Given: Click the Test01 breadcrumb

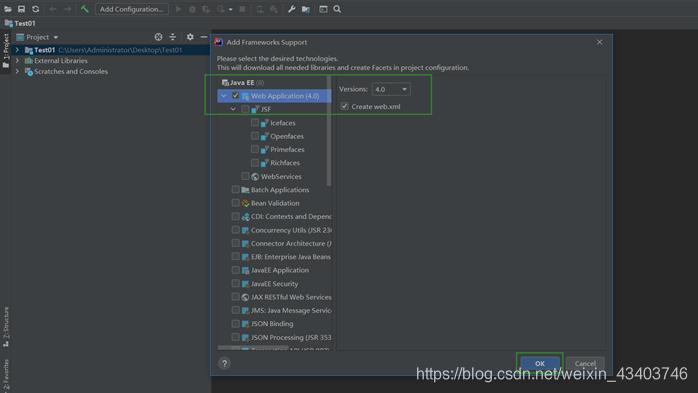Looking at the screenshot, I should 20,23.
